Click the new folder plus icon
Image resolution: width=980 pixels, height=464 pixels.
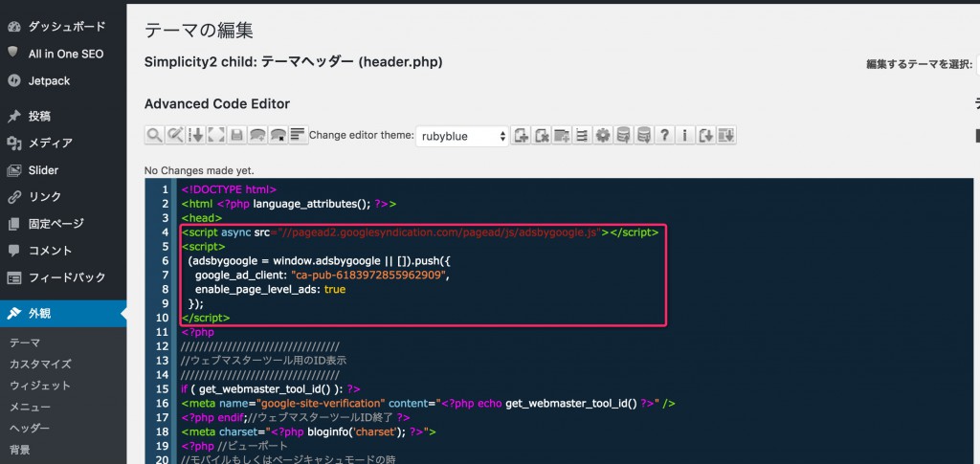point(562,135)
